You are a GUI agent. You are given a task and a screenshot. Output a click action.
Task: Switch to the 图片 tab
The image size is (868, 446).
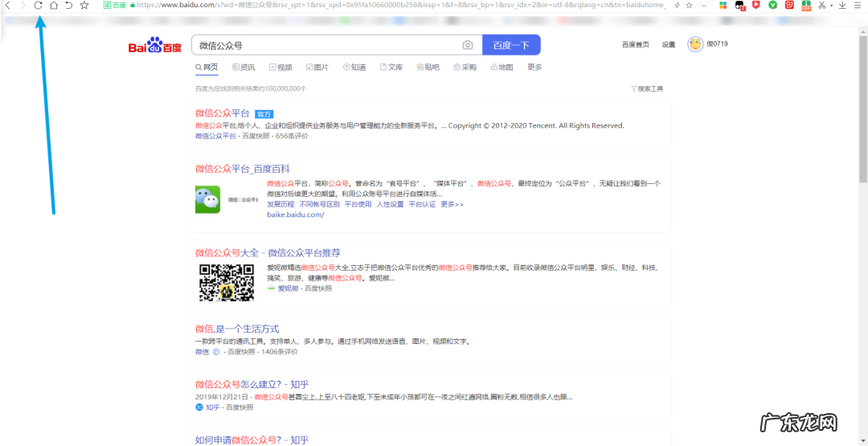click(317, 68)
